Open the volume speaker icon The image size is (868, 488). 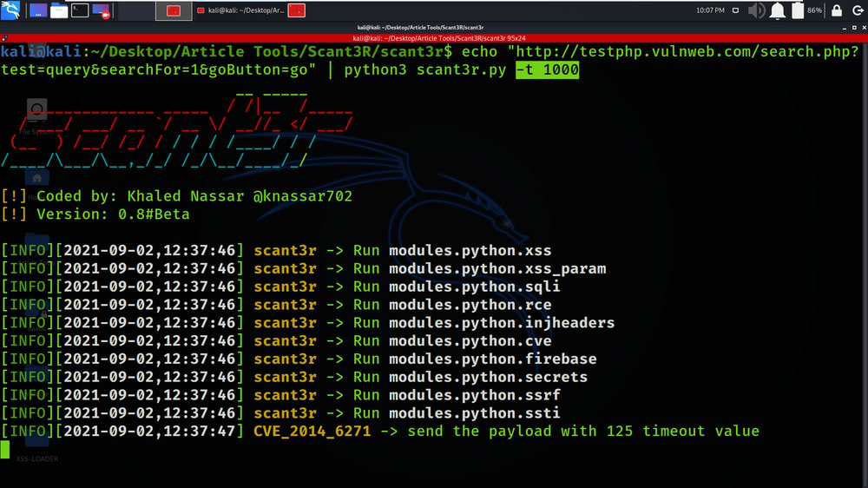(756, 10)
